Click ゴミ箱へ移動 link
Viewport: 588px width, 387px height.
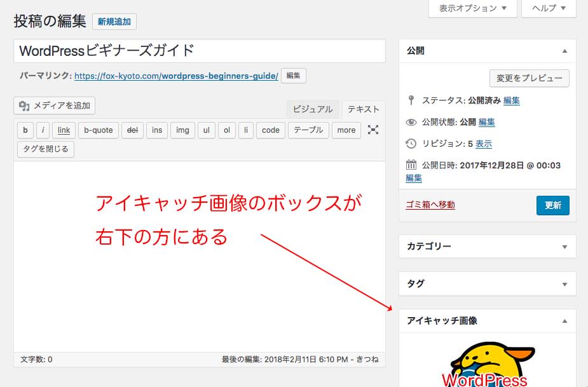pos(430,205)
